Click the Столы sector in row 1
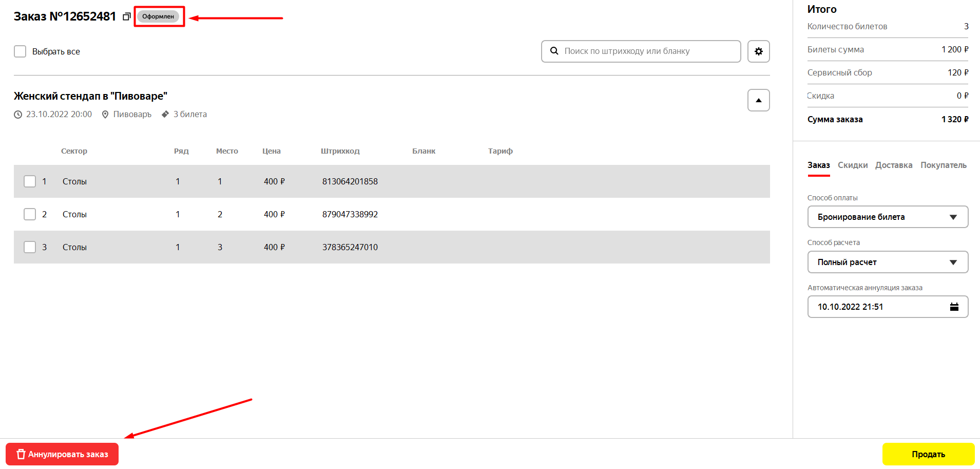The height and width of the screenshot is (469, 980). pos(74,181)
